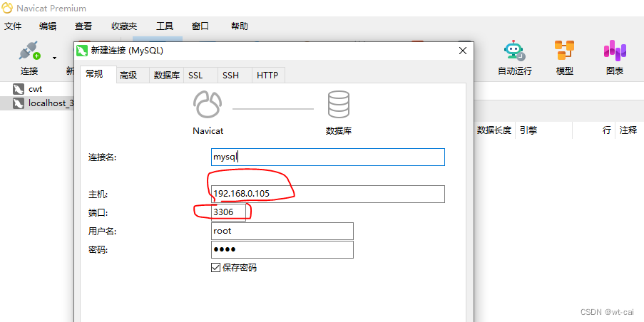Click the port field showing 3306

228,212
